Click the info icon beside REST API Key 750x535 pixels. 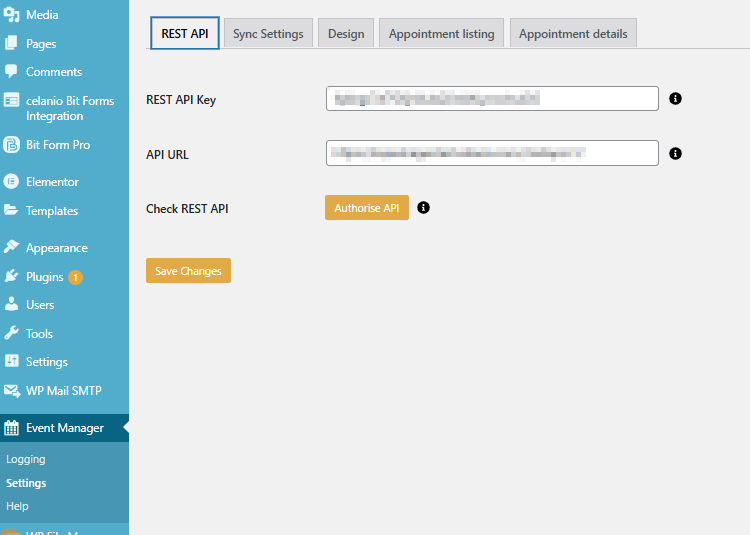coord(675,99)
